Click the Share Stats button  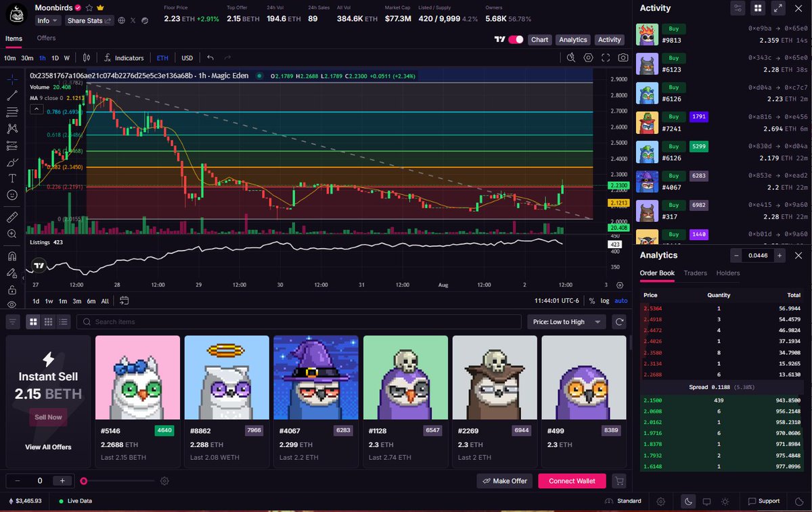[90, 21]
